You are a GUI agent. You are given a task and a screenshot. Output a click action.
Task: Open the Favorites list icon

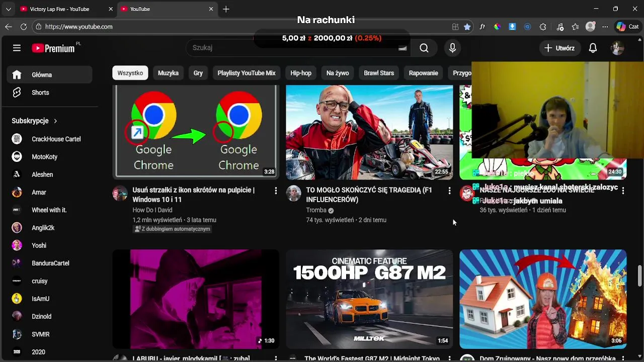coord(576,27)
